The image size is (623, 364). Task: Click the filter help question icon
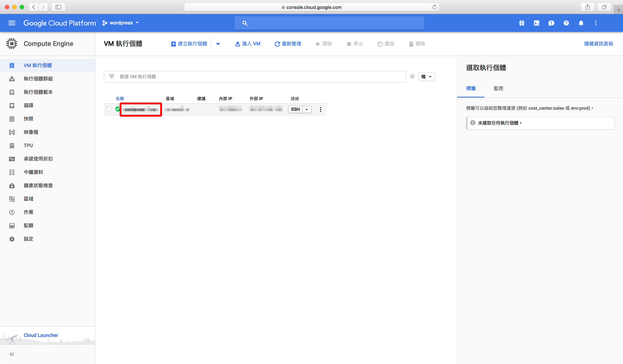[412, 76]
